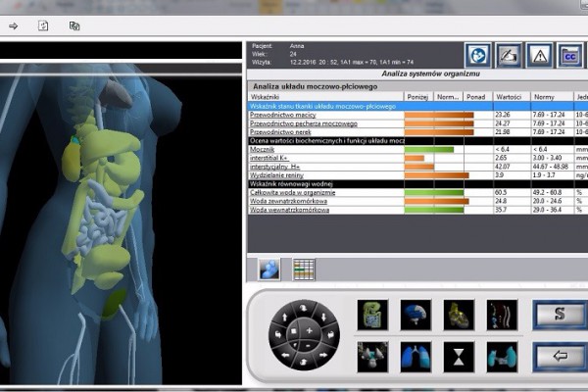Click the refresh page icon in toolbar
The width and height of the screenshot is (588, 392).
43,25
